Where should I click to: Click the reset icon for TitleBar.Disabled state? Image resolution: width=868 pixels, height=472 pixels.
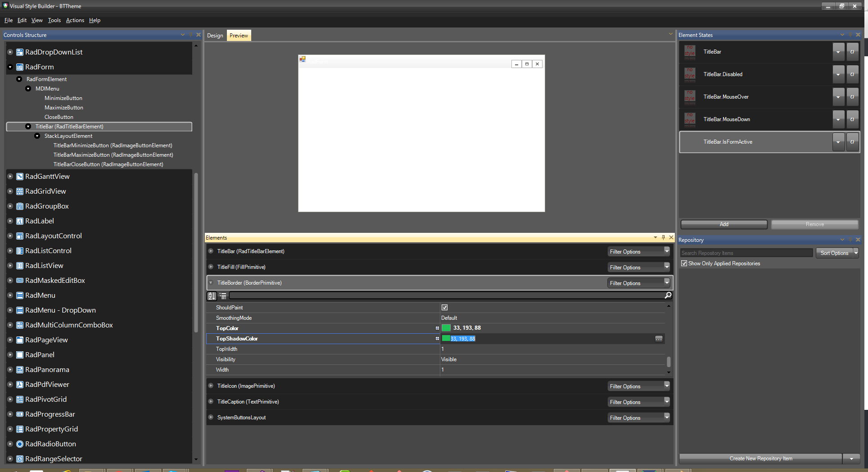click(852, 74)
